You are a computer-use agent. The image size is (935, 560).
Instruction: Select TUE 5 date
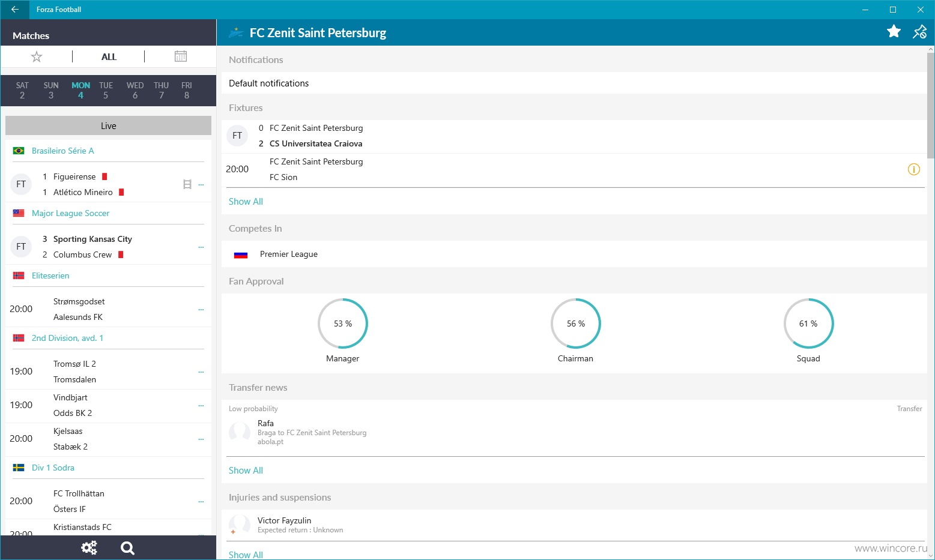coord(106,91)
